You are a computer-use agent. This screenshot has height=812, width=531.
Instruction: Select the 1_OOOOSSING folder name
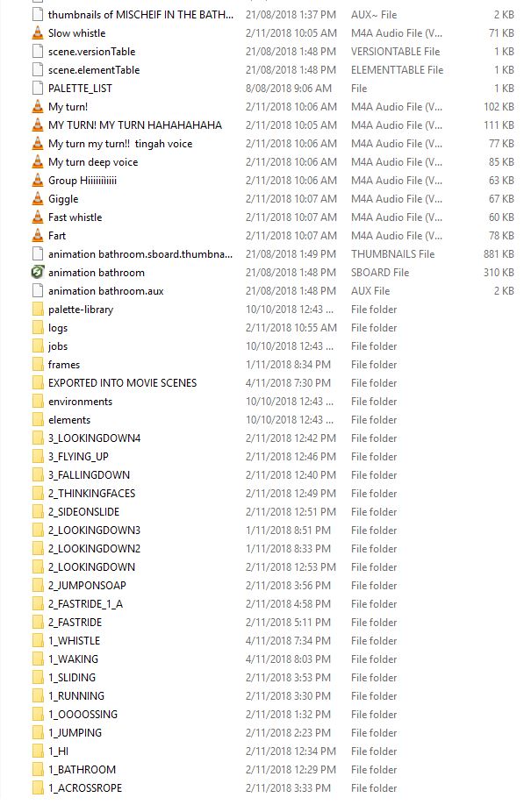pos(83,715)
